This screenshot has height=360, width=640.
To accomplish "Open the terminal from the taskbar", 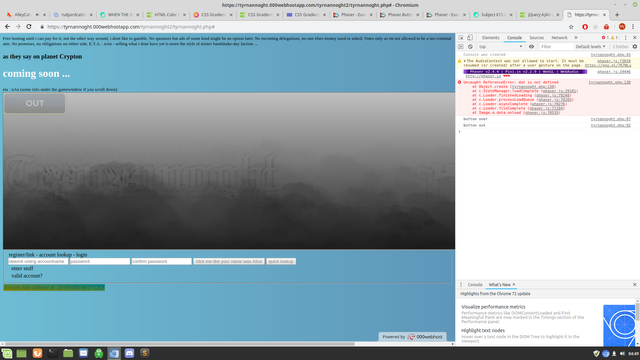I will [53, 353].
